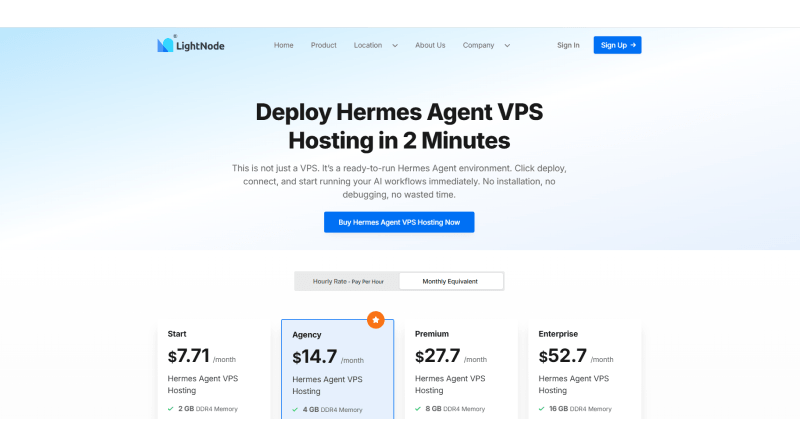Viewport: 800px width, 445px height.
Task: Open the Company menu item
Action: (x=479, y=45)
